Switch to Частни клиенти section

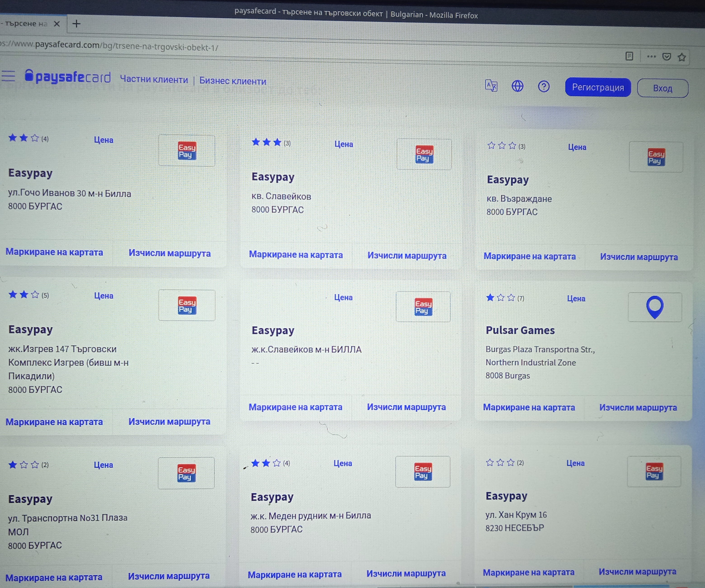click(x=154, y=80)
